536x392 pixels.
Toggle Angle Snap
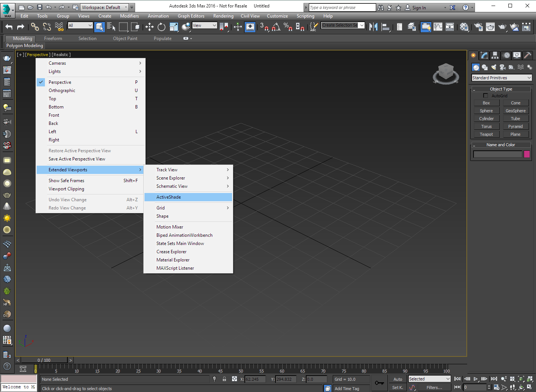276,27
